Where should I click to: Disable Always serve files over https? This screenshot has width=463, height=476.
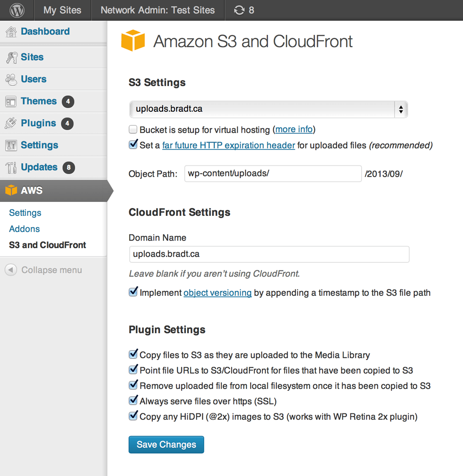tap(133, 400)
